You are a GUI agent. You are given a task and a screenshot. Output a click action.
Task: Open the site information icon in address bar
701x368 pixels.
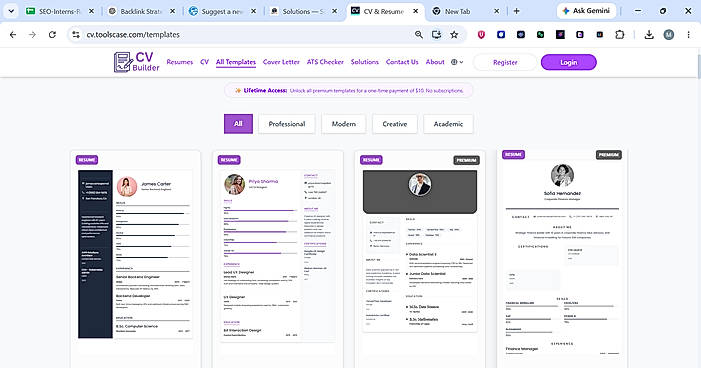point(76,34)
